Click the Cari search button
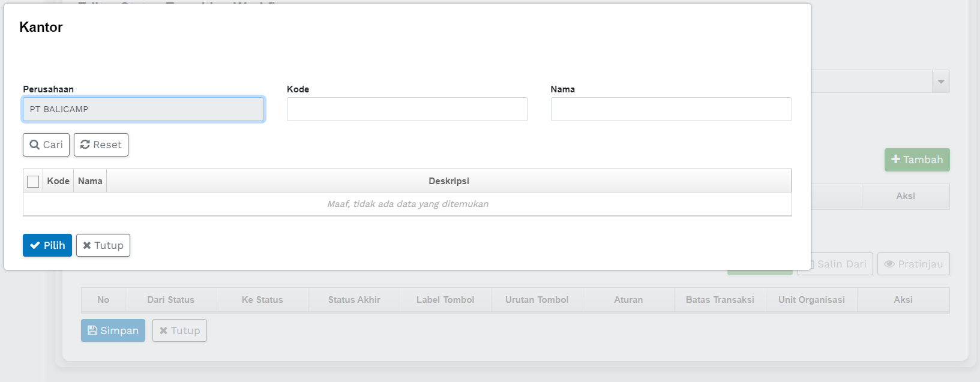The height and width of the screenshot is (382, 980). 46,145
